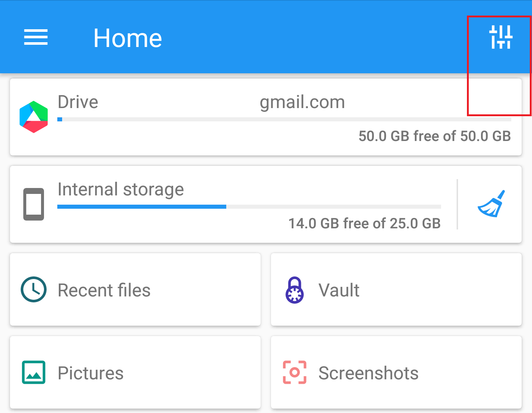Open the Internal storage card
Image resolution: width=532 pixels, height=413 pixels.
click(x=266, y=204)
